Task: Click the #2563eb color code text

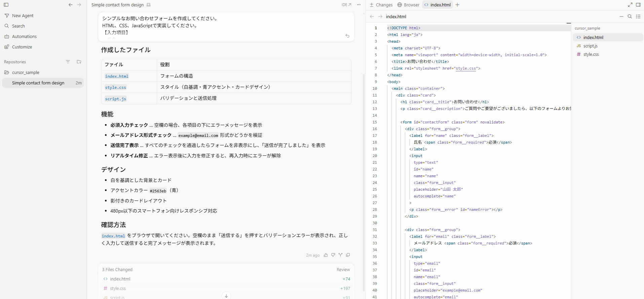Action: coord(158,191)
